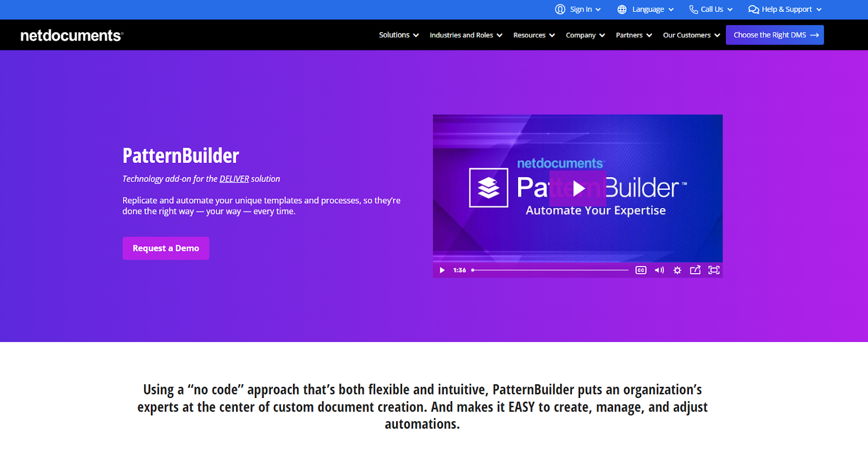Click the Language link text
868x455 pixels.
[648, 9]
